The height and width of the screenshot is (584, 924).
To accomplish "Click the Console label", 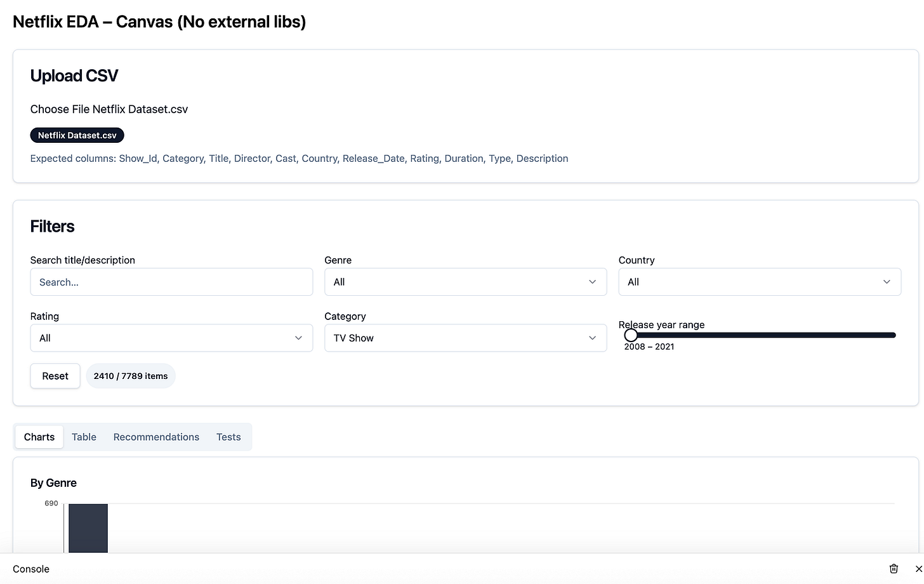I will 31,569.
